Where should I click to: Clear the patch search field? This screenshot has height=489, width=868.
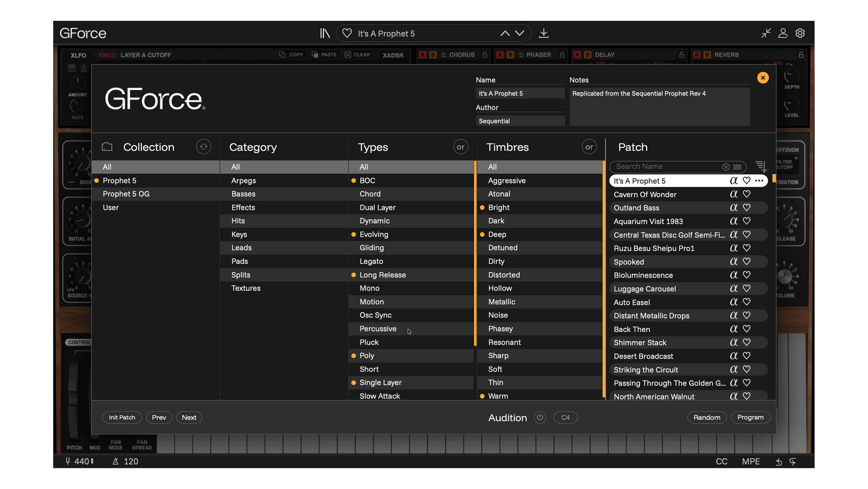726,167
